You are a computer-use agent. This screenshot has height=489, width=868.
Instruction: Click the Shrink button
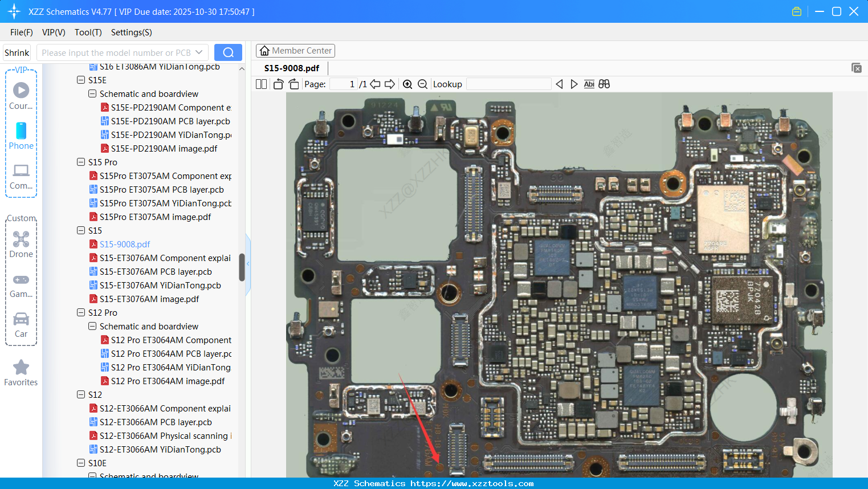pos(17,52)
